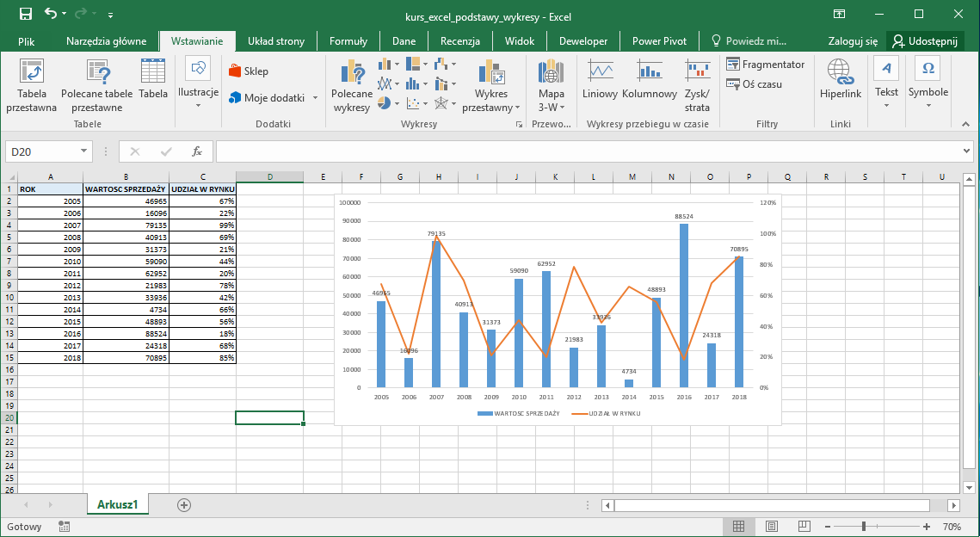Screen dimensions: 980x537
Task: Switch to Recenzja tab
Action: [x=460, y=41]
